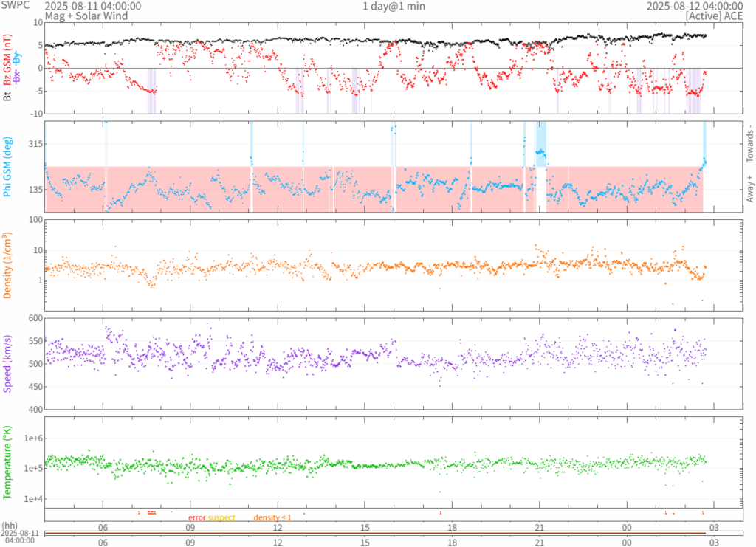756x547 pixels.
Task: Toggle the Bt series label
Action: pos(7,94)
